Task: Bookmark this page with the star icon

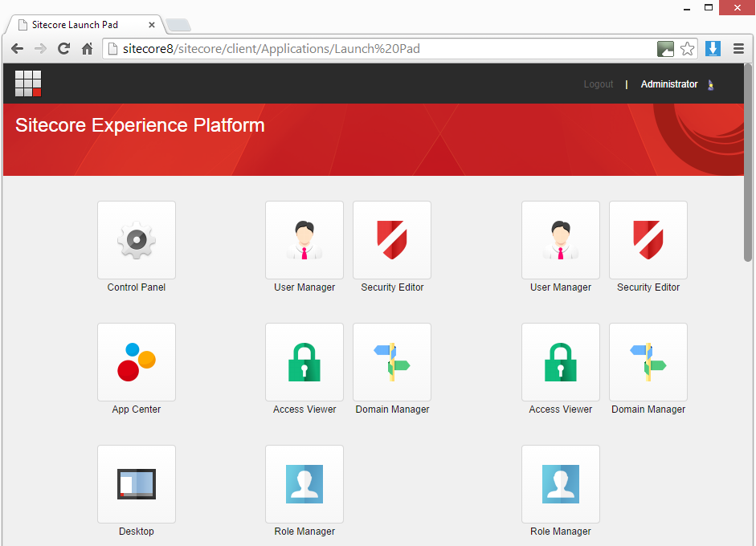Action: click(x=687, y=49)
